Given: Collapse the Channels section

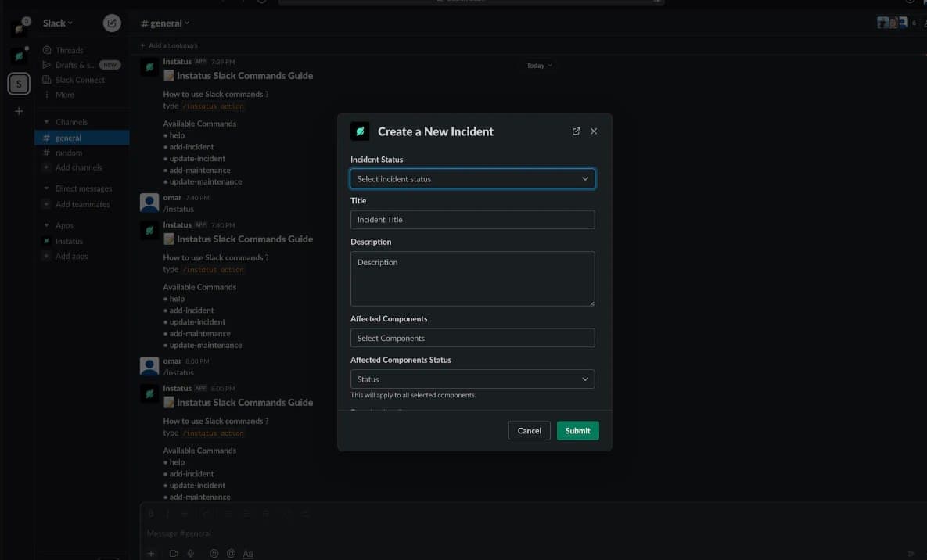Looking at the screenshot, I should [47, 122].
